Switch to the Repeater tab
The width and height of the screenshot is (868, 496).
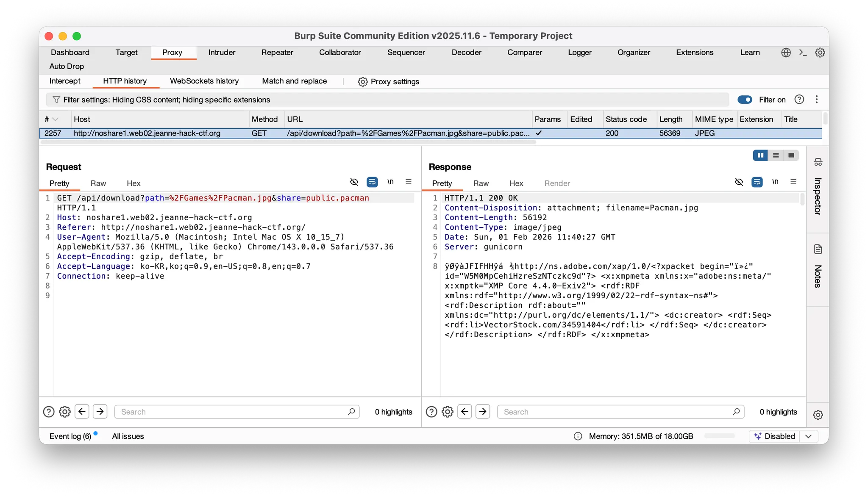[x=277, y=53]
